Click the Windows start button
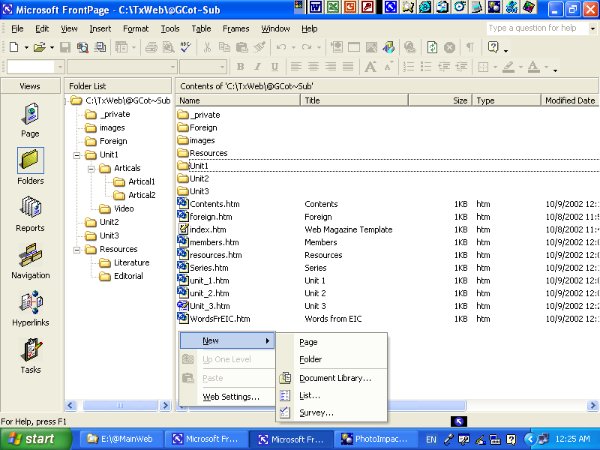Image resolution: width=600 pixels, height=450 pixels. pos(35,439)
